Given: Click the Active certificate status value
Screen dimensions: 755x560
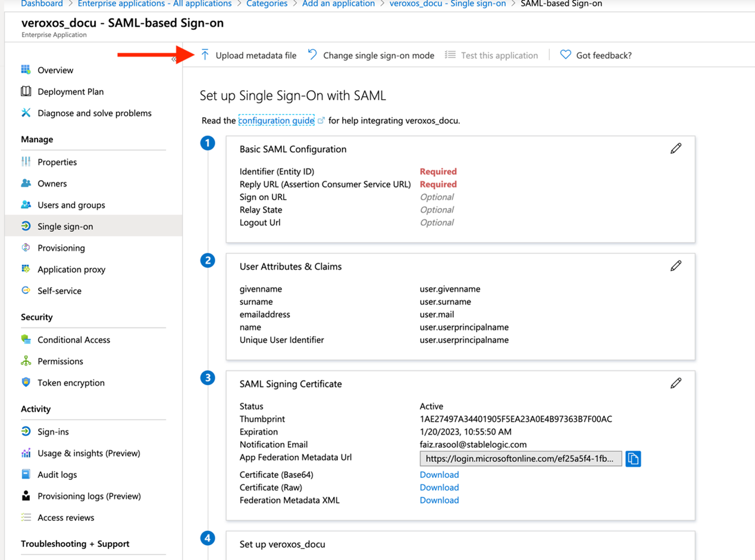Looking at the screenshot, I should [x=431, y=407].
